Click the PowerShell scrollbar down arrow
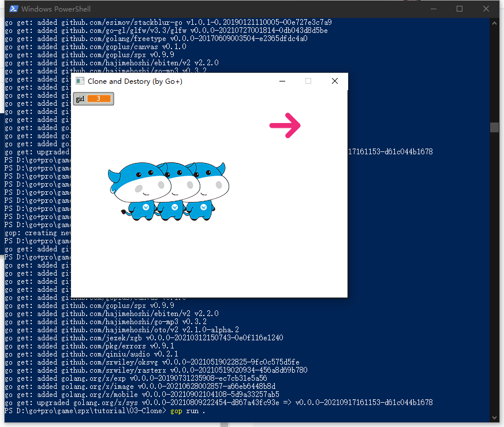This screenshot has width=504, height=427. [494, 418]
